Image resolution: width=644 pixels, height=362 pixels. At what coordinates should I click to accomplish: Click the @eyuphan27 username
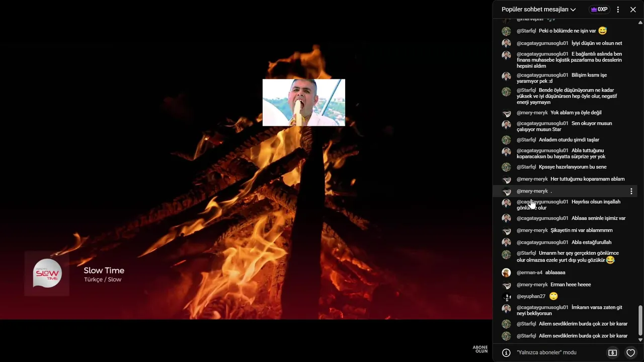click(x=531, y=297)
